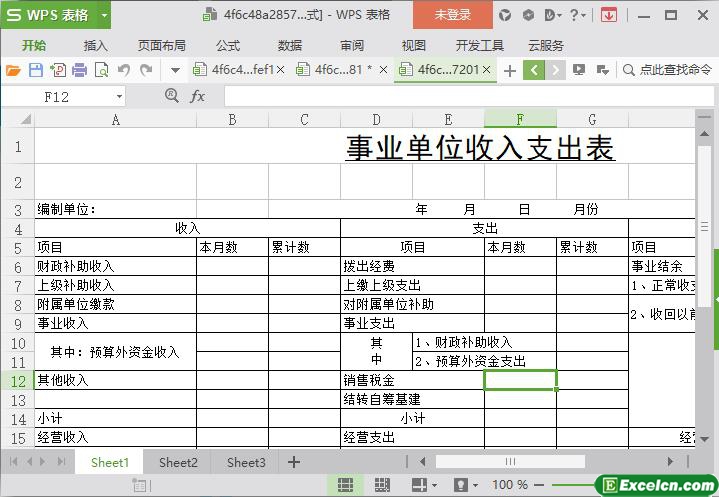Image resolution: width=719 pixels, height=497 pixels.
Task: Open the 公式 ribbon tab
Action: click(227, 45)
